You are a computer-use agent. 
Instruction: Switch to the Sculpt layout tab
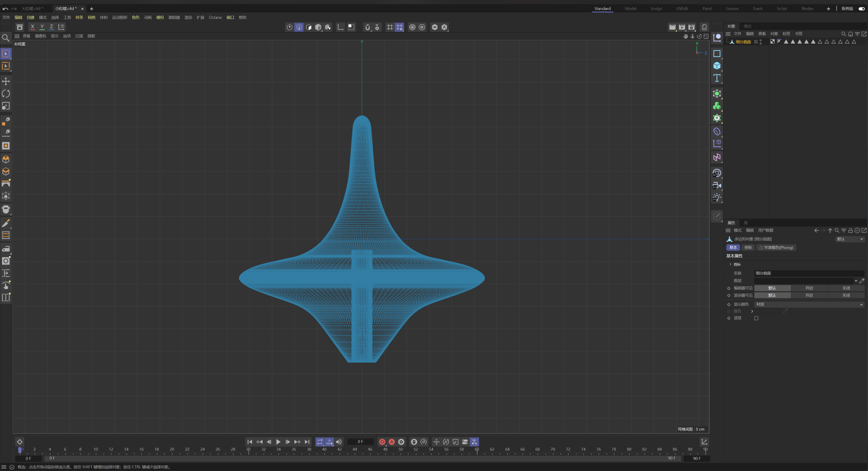(x=656, y=9)
